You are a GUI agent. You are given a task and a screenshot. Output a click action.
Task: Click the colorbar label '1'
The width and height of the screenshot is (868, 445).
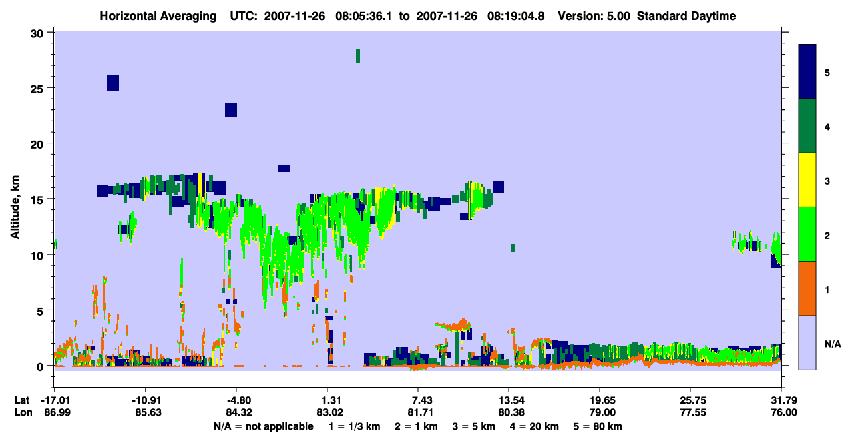827,289
